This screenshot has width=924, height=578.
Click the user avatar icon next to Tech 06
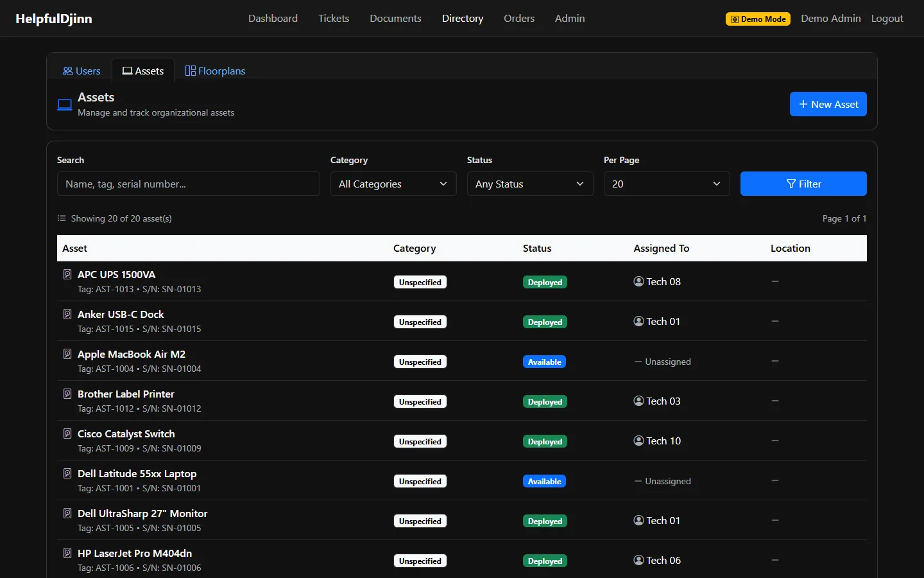click(x=638, y=560)
